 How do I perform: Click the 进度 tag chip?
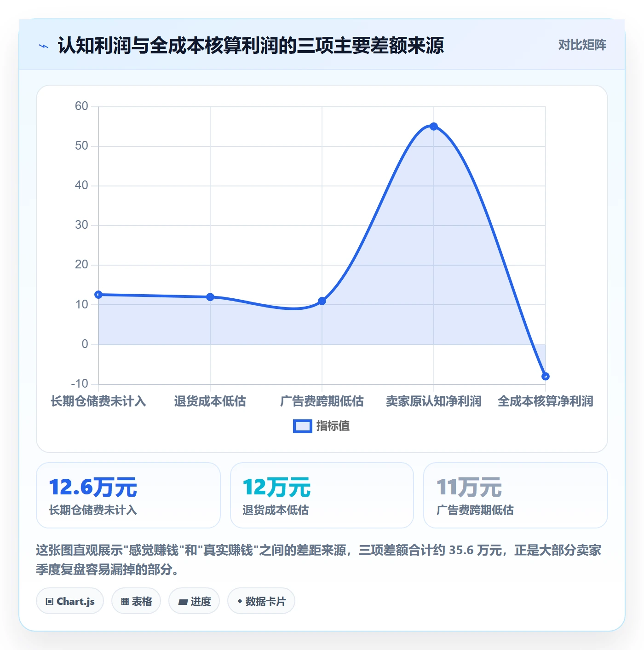pyautogui.click(x=194, y=601)
